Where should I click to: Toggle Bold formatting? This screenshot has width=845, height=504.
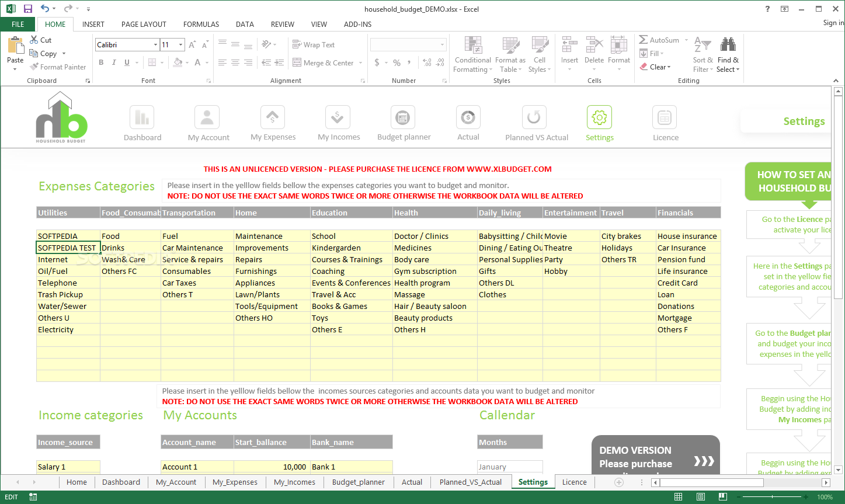click(x=101, y=62)
